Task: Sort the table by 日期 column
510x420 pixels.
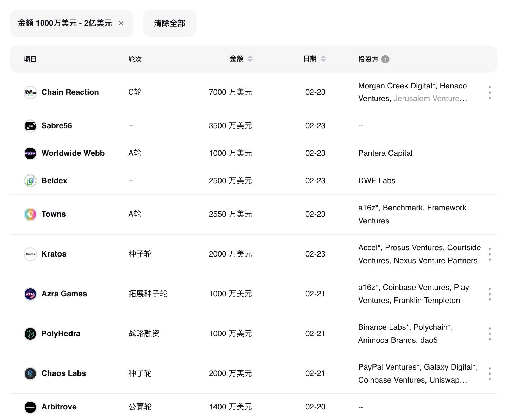Action: (x=323, y=59)
